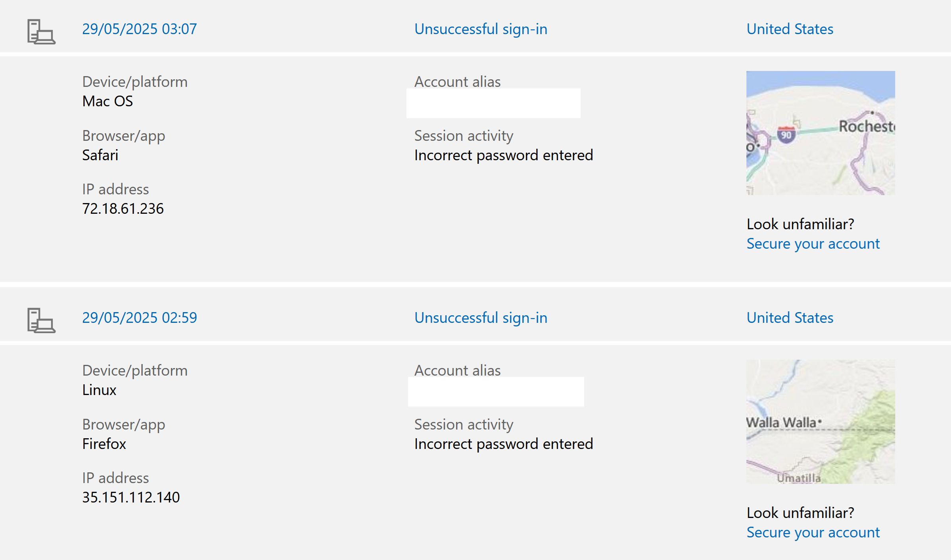Click second Unsuccessful sign-in heading
Screen dimensions: 951x560
click(481, 318)
